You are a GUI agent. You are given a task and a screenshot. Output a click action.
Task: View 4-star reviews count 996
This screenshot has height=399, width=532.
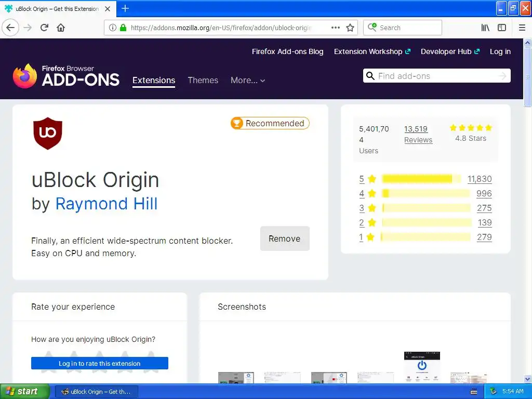(x=484, y=193)
